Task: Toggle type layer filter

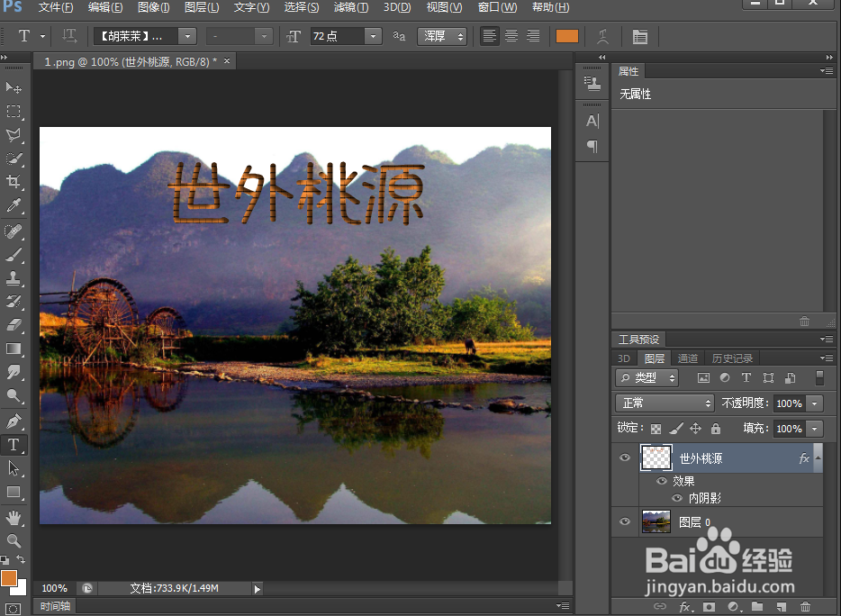Action: (746, 377)
